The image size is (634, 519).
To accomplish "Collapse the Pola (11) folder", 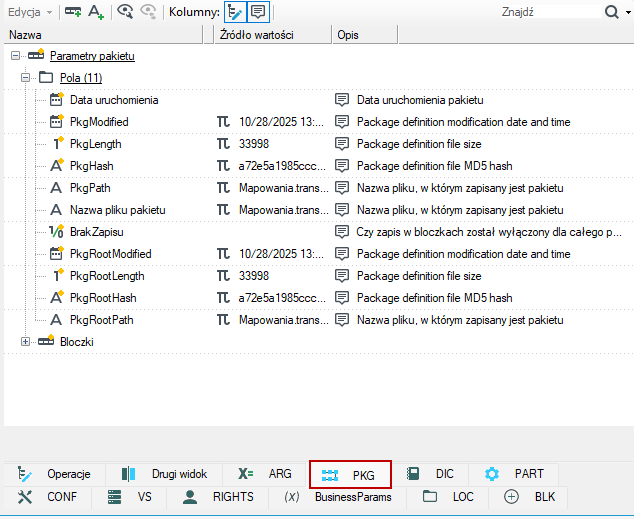I will tap(25, 78).
